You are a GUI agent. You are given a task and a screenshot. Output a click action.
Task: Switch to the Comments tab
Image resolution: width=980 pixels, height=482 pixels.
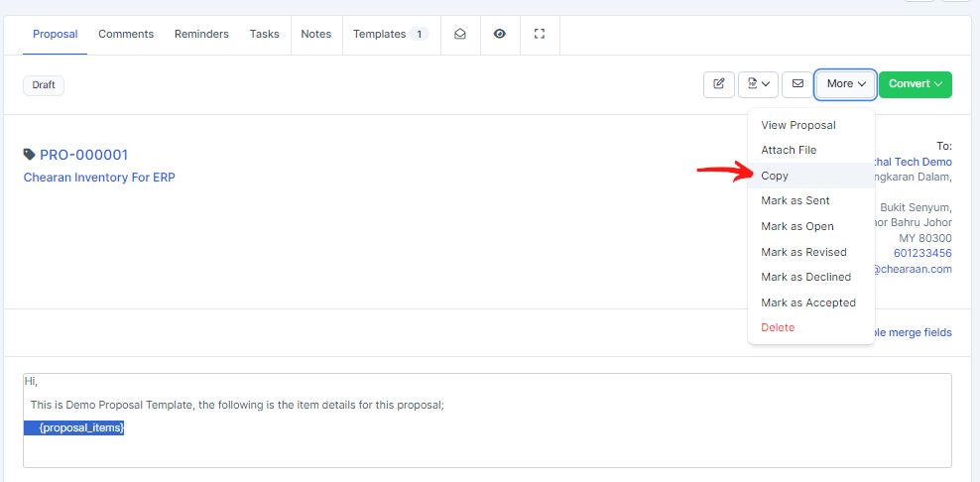(126, 34)
